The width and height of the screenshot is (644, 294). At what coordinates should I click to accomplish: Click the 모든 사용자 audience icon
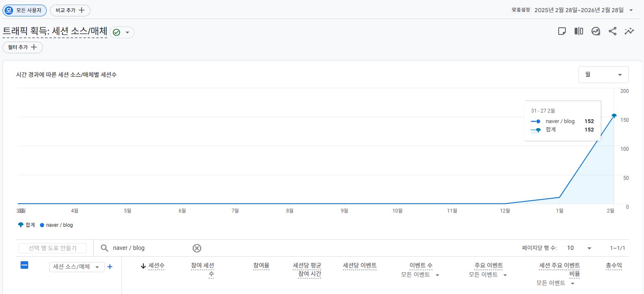(9, 10)
